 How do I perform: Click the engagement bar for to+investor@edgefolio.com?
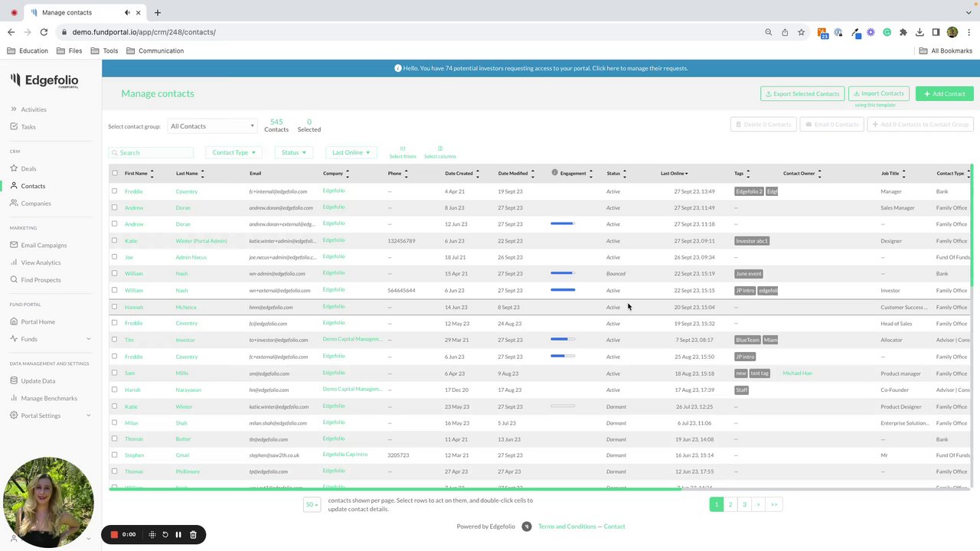[563, 340]
